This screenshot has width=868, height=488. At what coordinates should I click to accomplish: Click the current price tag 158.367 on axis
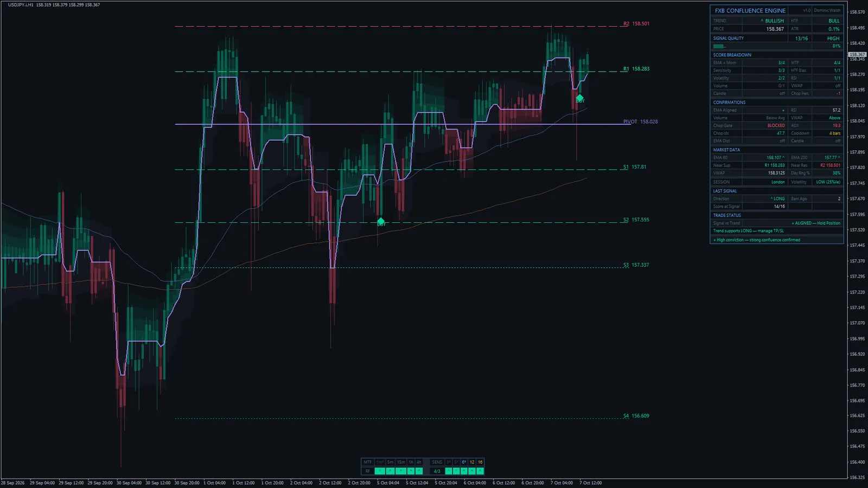(857, 55)
